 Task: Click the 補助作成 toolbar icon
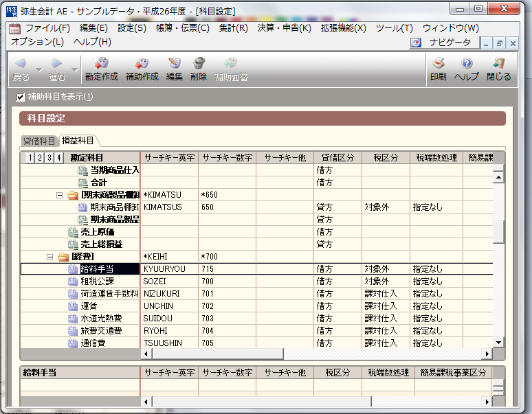tap(142, 64)
